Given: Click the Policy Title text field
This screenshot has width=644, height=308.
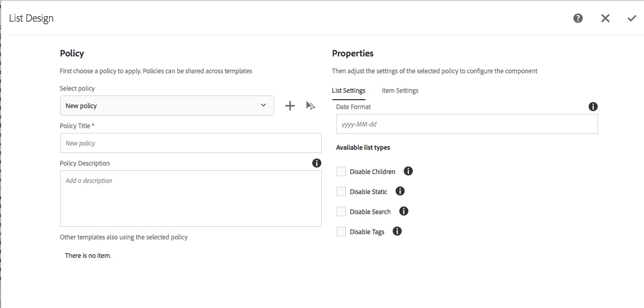Looking at the screenshot, I should coord(190,143).
